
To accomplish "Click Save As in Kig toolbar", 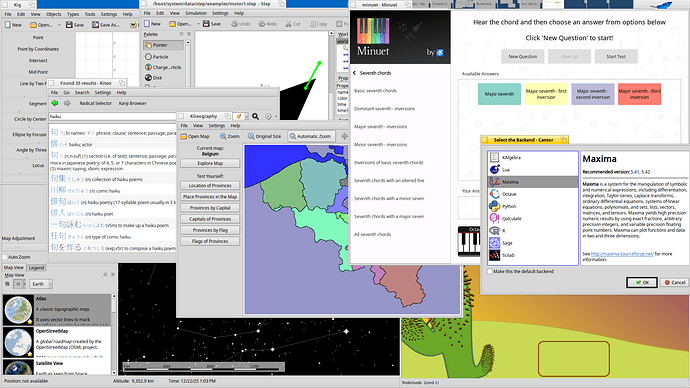I will click(105, 25).
